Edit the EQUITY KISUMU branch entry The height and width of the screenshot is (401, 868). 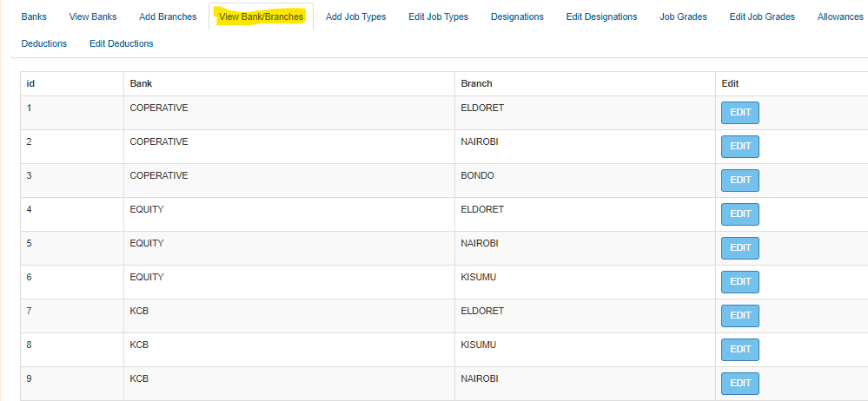coord(739,282)
